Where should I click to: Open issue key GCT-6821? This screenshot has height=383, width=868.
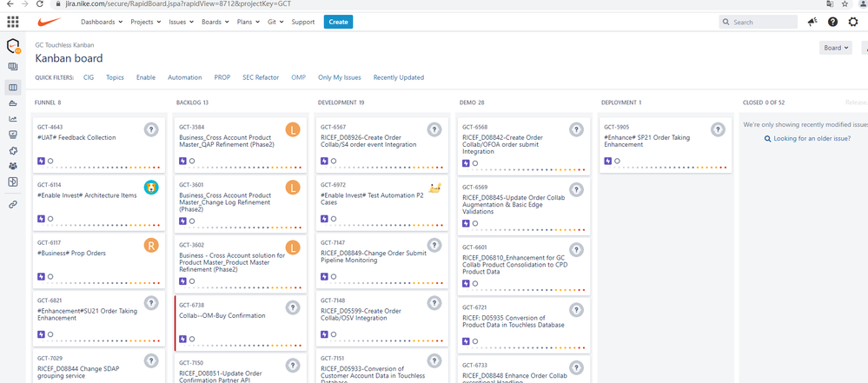[50, 300]
